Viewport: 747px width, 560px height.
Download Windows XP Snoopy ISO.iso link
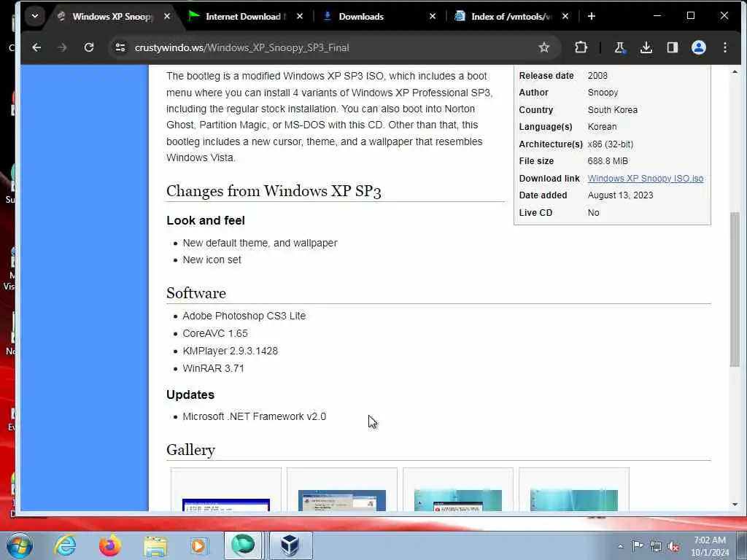coord(645,178)
